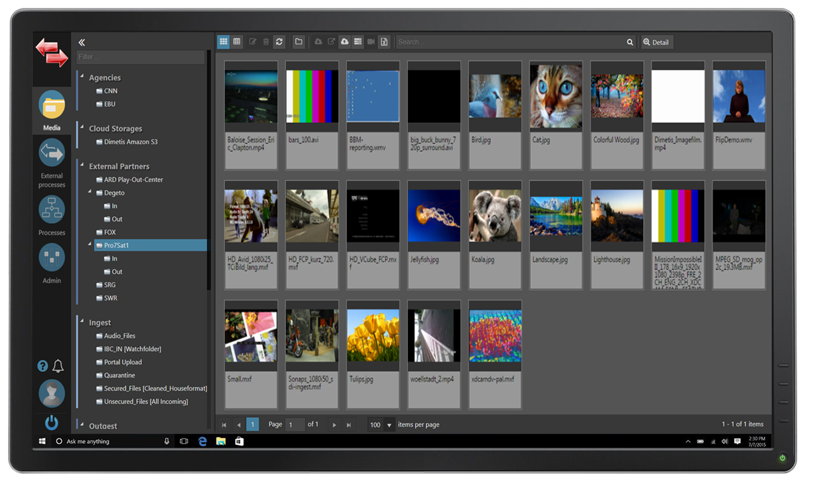Open the Processes section
815x504 pixels.
coord(52,216)
